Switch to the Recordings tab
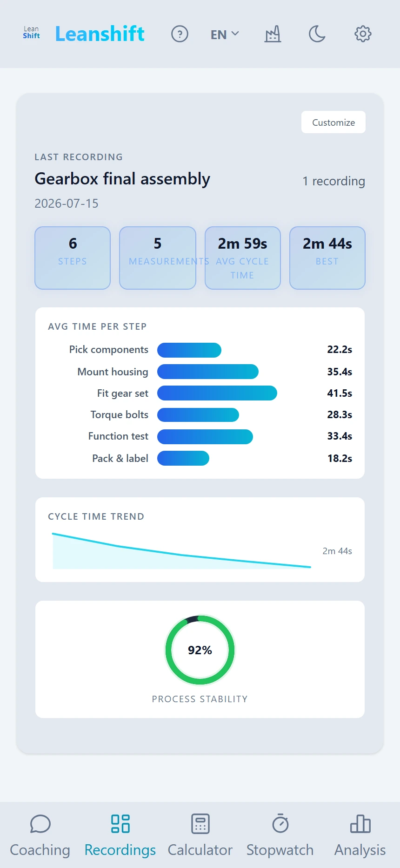400x868 pixels. (x=120, y=835)
